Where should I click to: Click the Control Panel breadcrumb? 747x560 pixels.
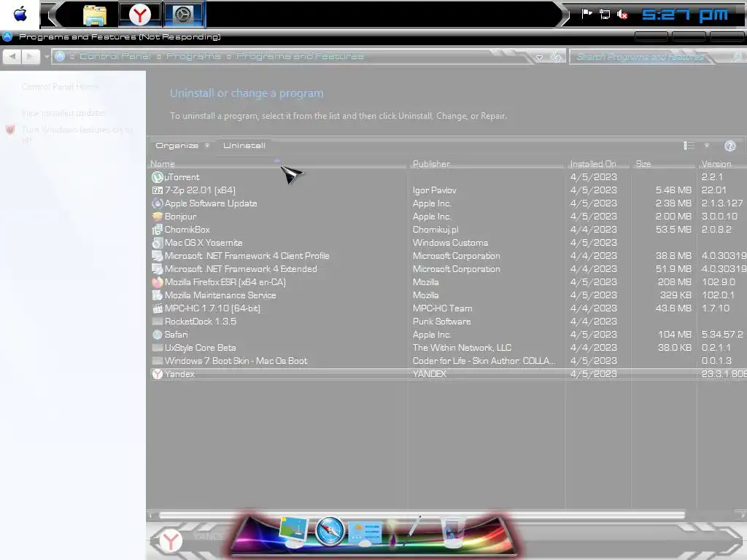pos(115,56)
